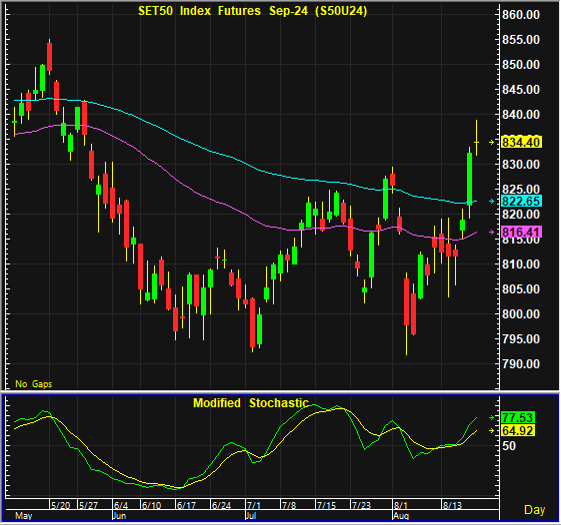Select the 7/1 date marker
561x525 pixels.
[x=254, y=505]
